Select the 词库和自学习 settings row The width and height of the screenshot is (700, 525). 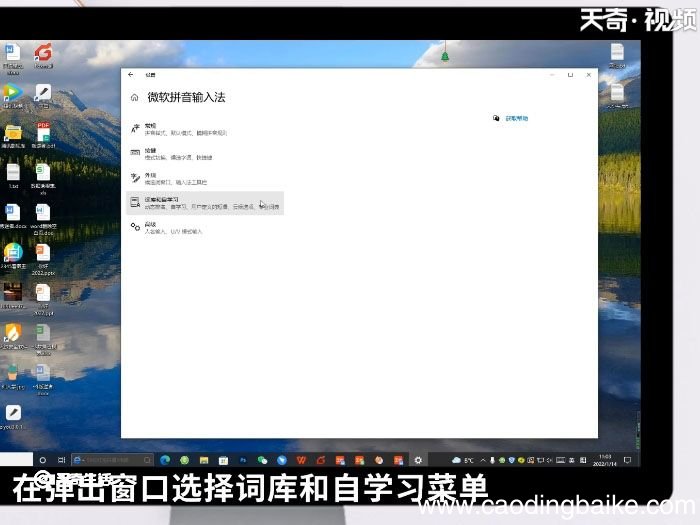[x=205, y=203]
